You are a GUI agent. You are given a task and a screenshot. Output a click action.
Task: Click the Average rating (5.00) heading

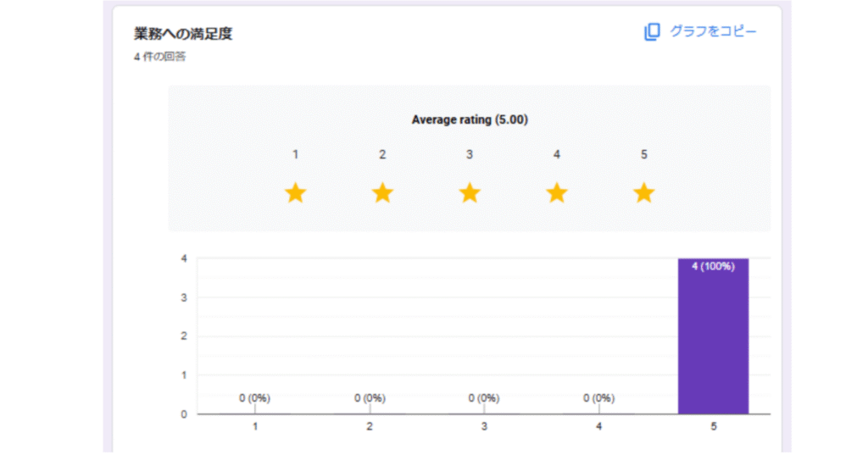click(x=470, y=120)
